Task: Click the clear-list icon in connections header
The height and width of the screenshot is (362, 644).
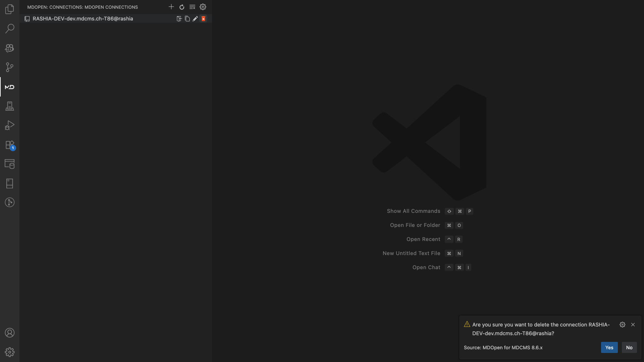Action: (192, 7)
